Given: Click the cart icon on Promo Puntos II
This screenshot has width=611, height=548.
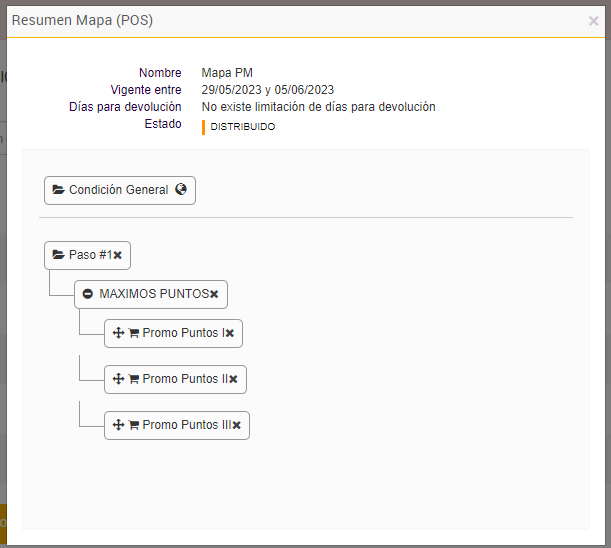Looking at the screenshot, I should [x=134, y=379].
